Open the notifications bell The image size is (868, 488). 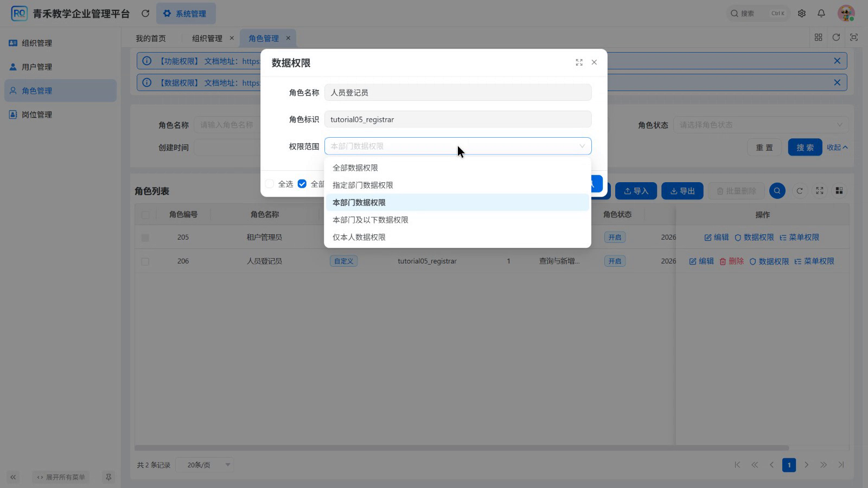click(x=821, y=14)
